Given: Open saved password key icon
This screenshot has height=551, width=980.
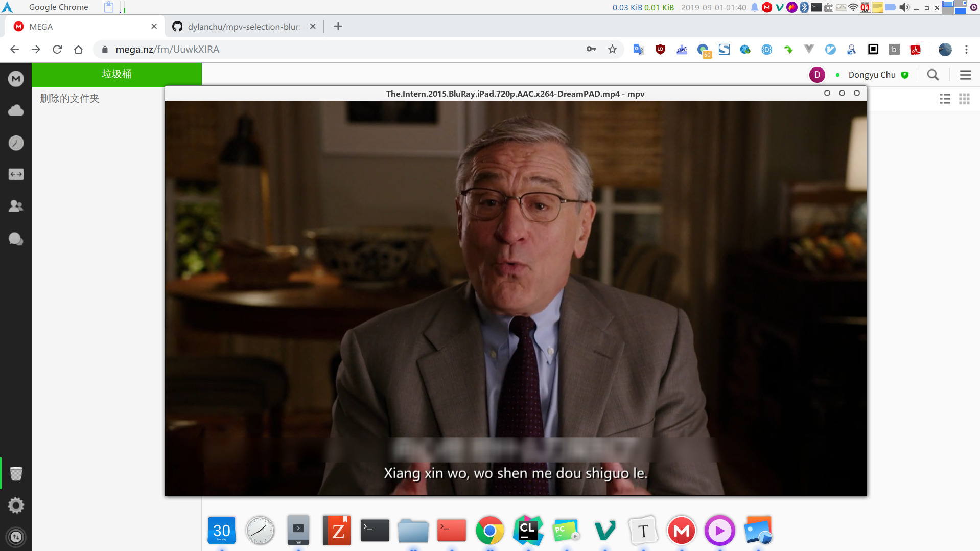Looking at the screenshot, I should point(591,49).
